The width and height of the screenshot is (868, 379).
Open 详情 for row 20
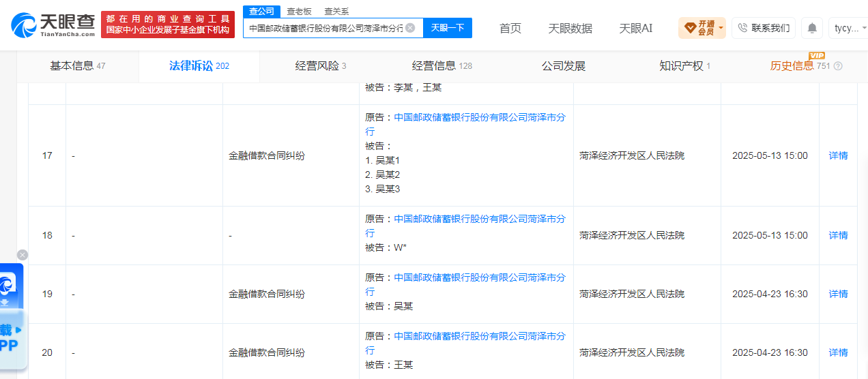(x=838, y=352)
